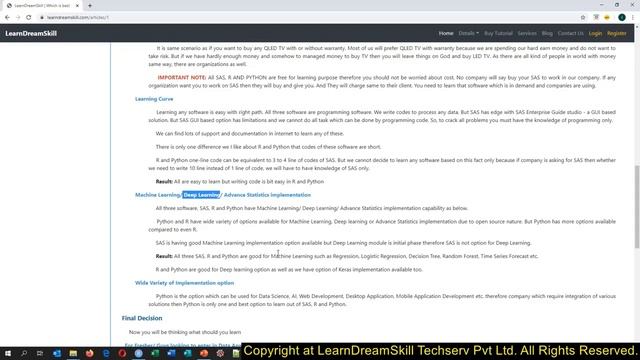This screenshot has height=360, width=640.
Task: Open Word from the taskbar
Action: coord(171,353)
